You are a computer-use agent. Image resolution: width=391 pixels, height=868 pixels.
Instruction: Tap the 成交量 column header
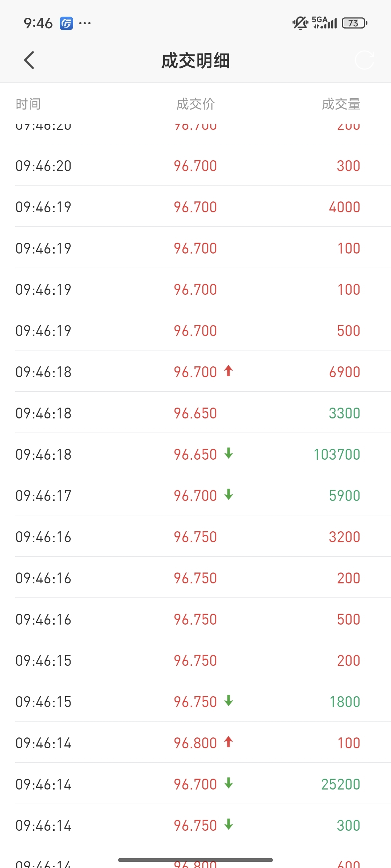pos(341,104)
